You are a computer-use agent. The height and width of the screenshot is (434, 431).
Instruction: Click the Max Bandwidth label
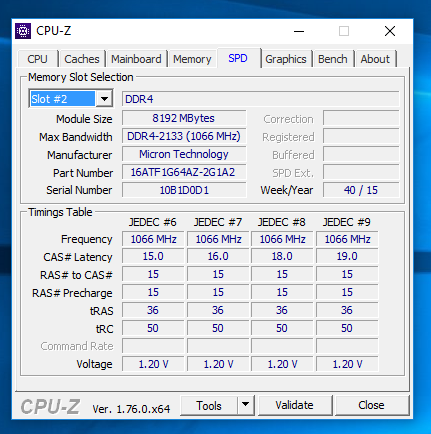[x=76, y=137]
